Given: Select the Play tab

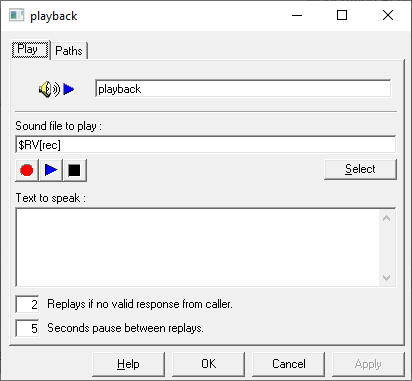Looking at the screenshot, I should (x=30, y=49).
